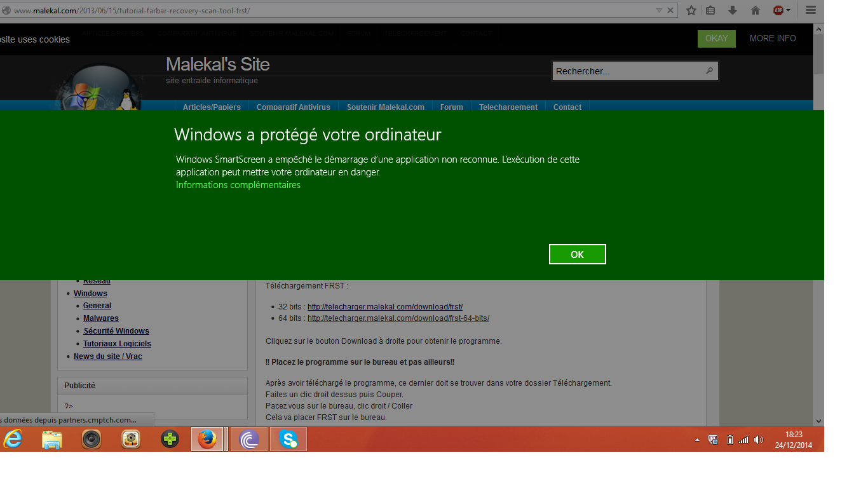Screen dimensions: 868x488
Task: Open the News du site / Vrac link
Action: click(108, 356)
